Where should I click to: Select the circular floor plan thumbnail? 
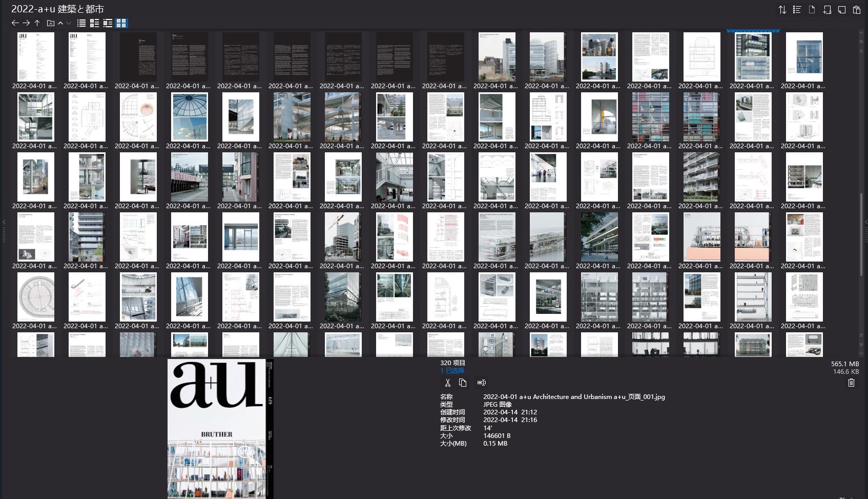pyautogui.click(x=36, y=297)
